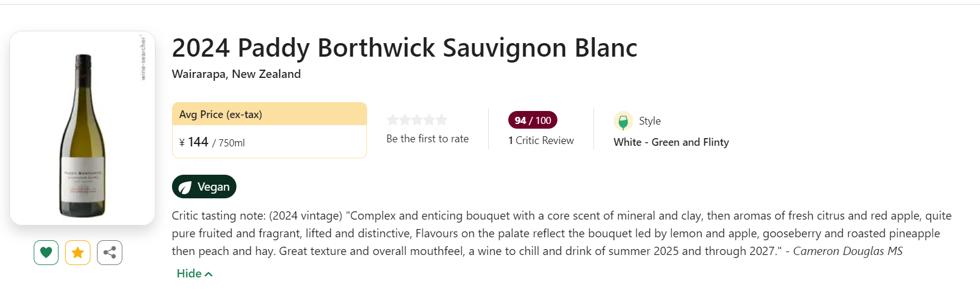The image size is (980, 291).
Task: Click the wine glass Style icon
Action: (x=623, y=121)
